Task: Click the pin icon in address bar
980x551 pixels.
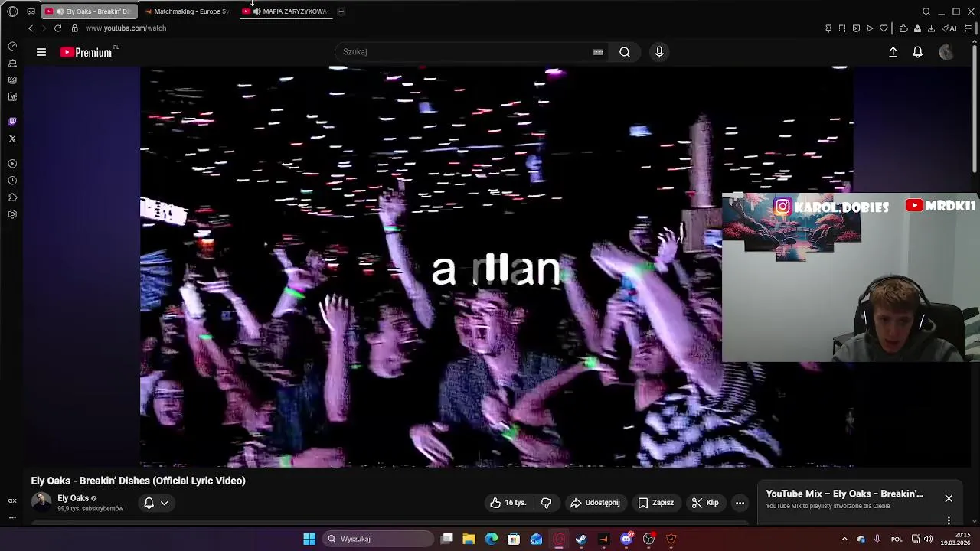Action: coord(828,28)
